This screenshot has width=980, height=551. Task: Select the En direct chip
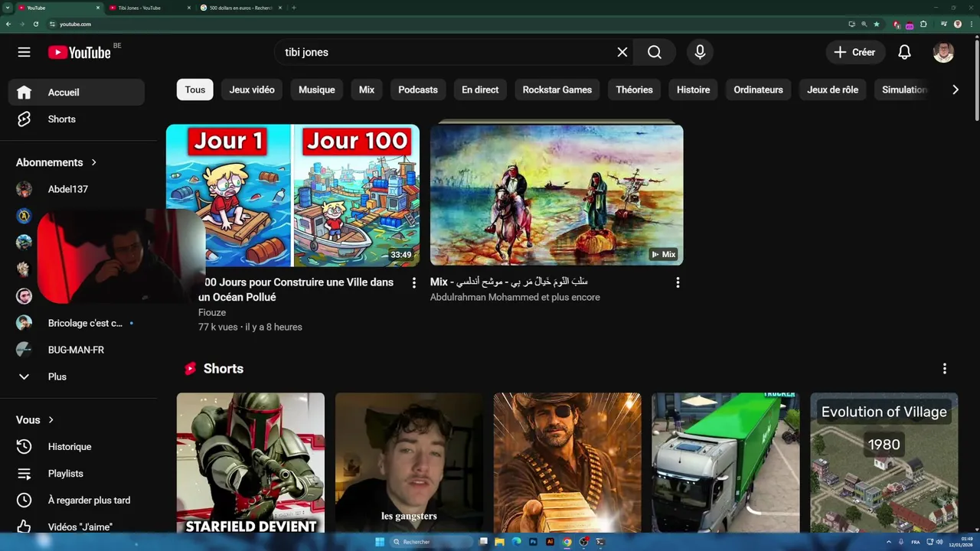480,90
